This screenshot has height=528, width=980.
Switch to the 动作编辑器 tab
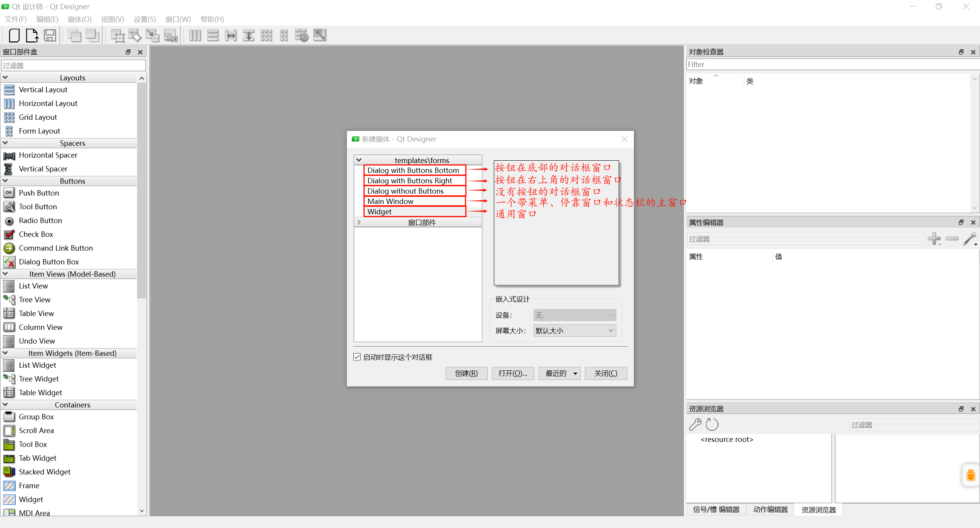point(770,510)
